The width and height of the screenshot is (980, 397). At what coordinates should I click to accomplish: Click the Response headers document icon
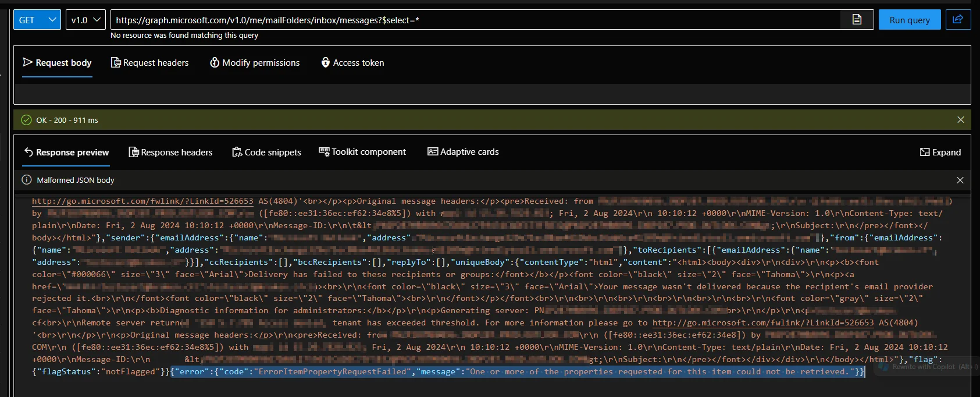click(x=133, y=152)
